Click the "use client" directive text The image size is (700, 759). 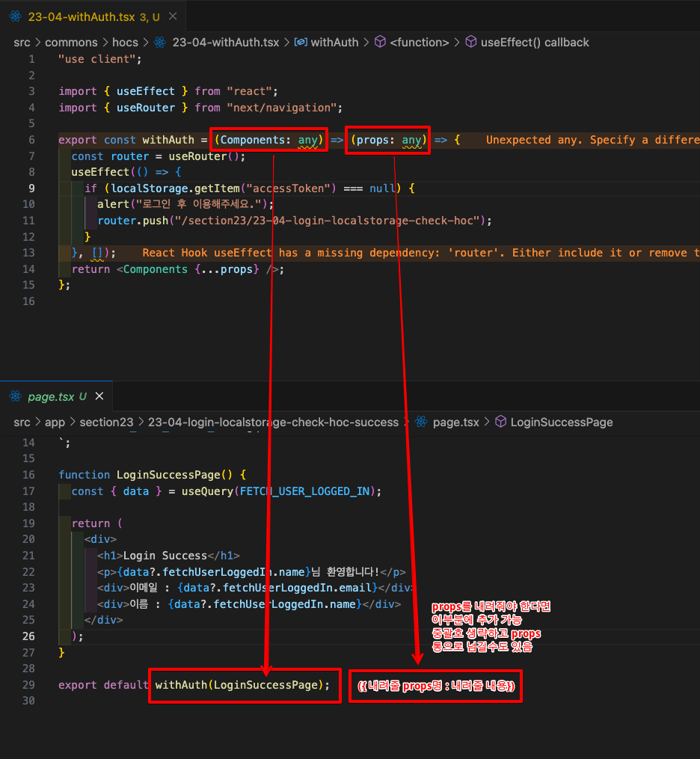pyautogui.click(x=99, y=60)
